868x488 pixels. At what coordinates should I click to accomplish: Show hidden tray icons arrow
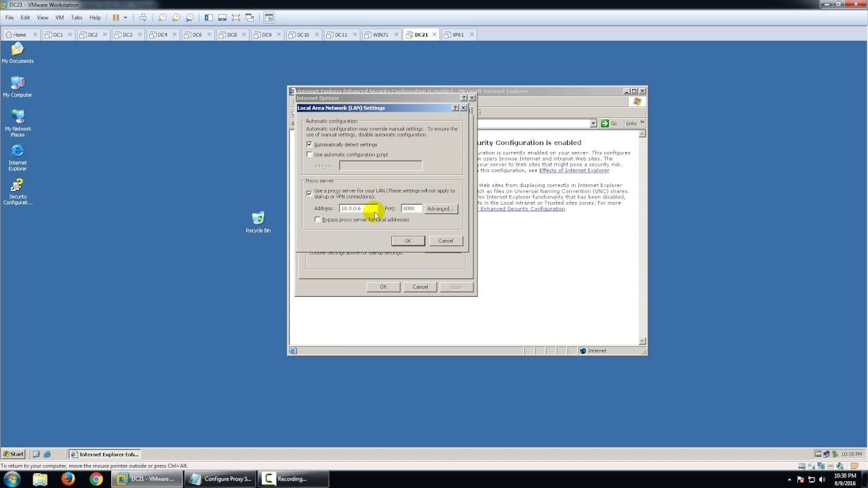click(x=789, y=479)
